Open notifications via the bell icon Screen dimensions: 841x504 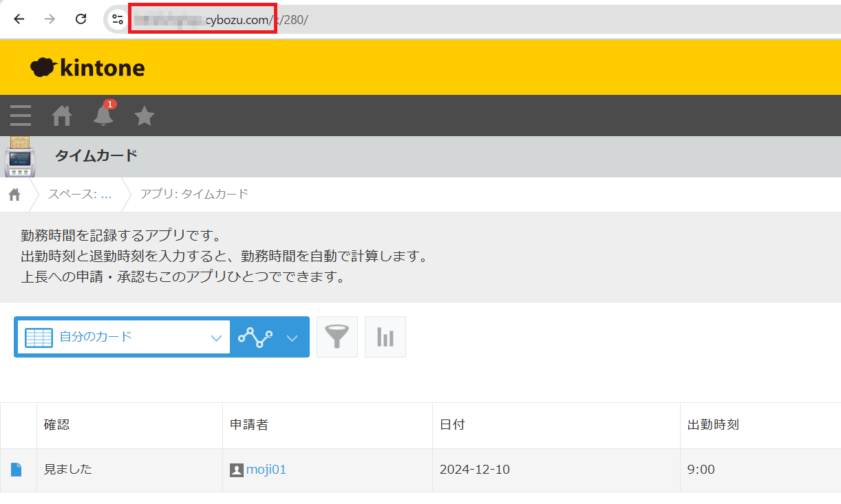pyautogui.click(x=103, y=115)
